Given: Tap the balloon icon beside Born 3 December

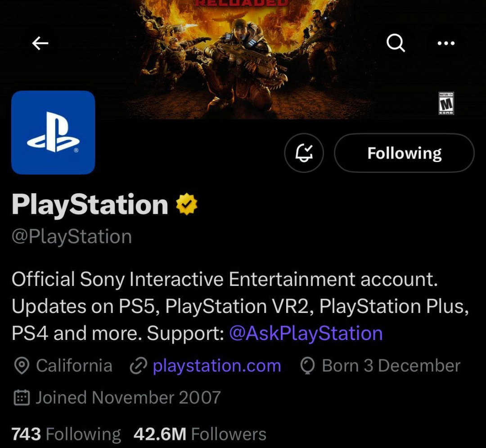Looking at the screenshot, I should click(x=307, y=366).
